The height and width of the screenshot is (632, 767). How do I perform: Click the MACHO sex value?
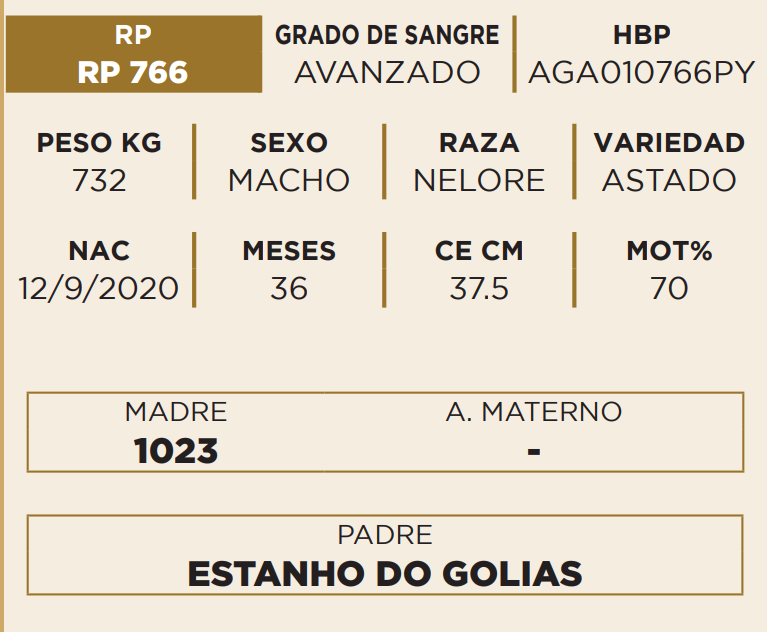click(289, 181)
